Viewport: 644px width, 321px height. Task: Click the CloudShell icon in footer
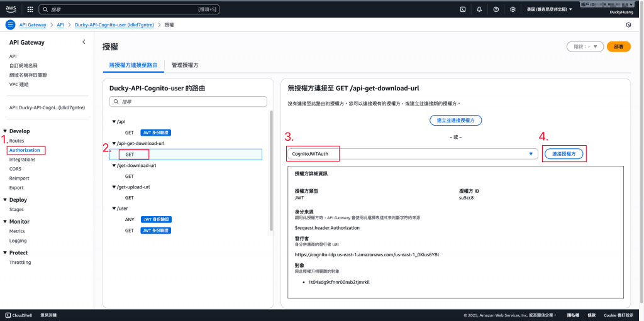pyautogui.click(x=8, y=315)
